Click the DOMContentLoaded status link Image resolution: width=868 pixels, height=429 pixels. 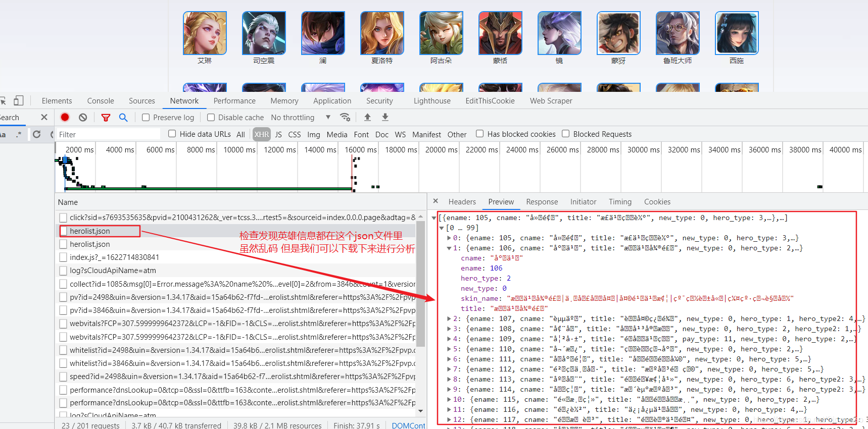pyautogui.click(x=408, y=425)
